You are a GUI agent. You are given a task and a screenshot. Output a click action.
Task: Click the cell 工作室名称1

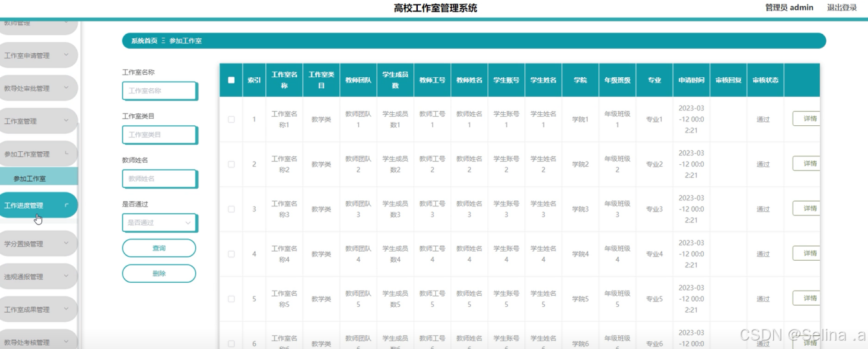(x=284, y=119)
